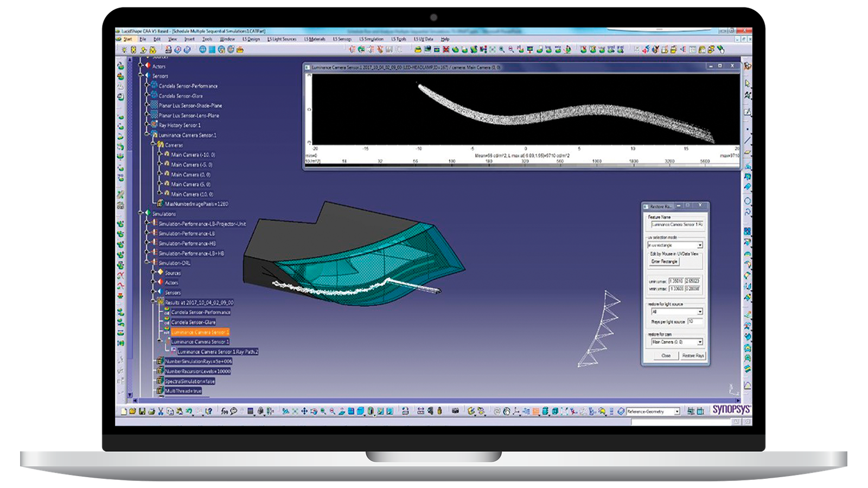This screenshot has height=488, width=868.
Task: Click the Synopsys logo in the corner
Action: (x=731, y=409)
